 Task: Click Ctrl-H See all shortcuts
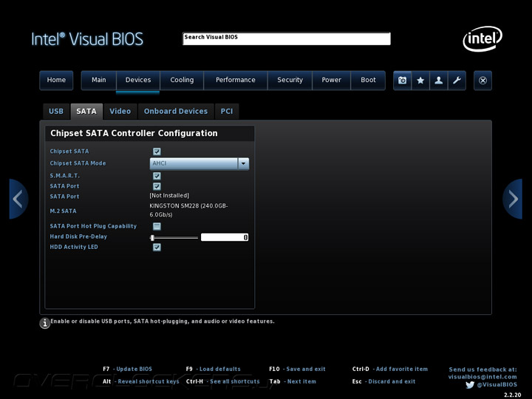(223, 382)
